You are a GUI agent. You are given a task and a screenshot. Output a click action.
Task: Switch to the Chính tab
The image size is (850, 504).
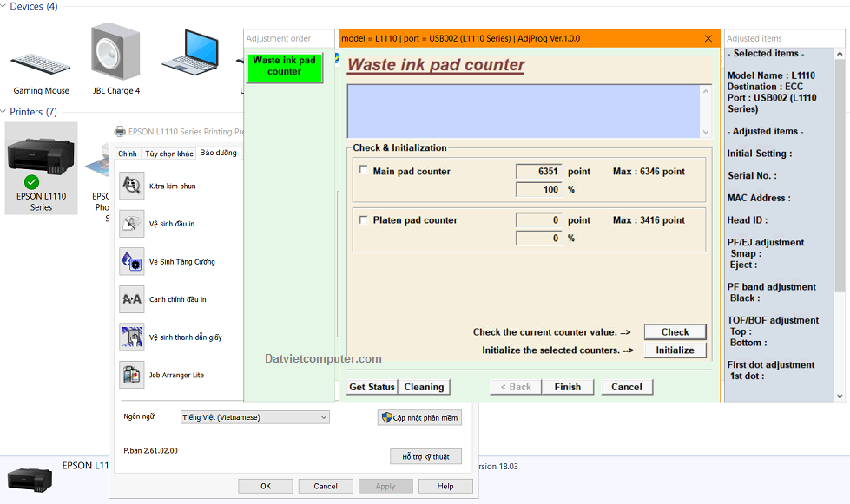coord(128,154)
